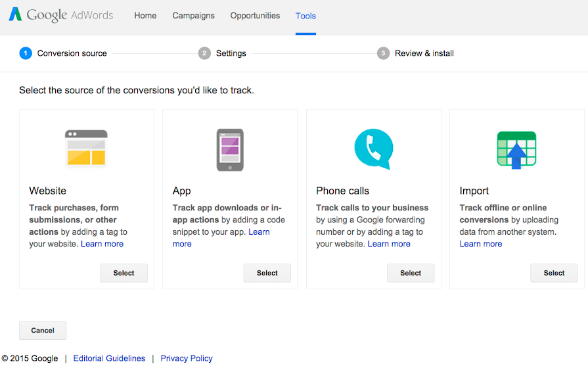Open the Editorial Guidelines link
This screenshot has height=378, width=588.
109,358
